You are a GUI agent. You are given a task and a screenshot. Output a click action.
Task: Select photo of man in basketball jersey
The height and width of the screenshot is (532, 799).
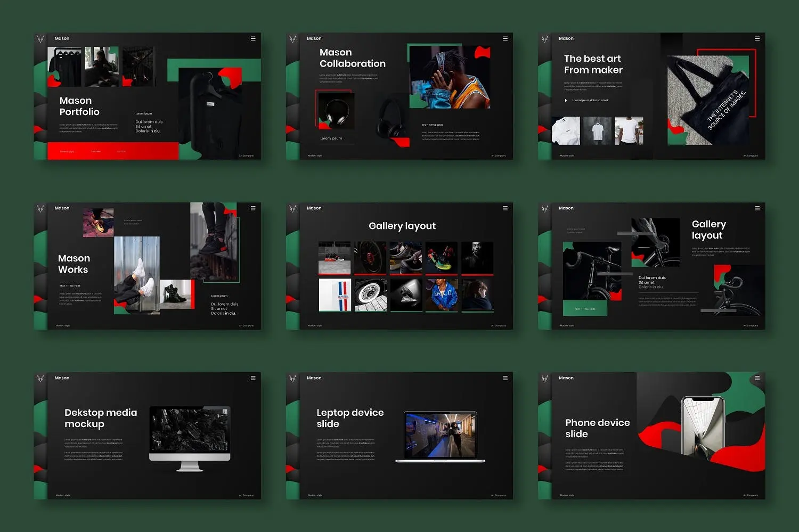(x=450, y=77)
